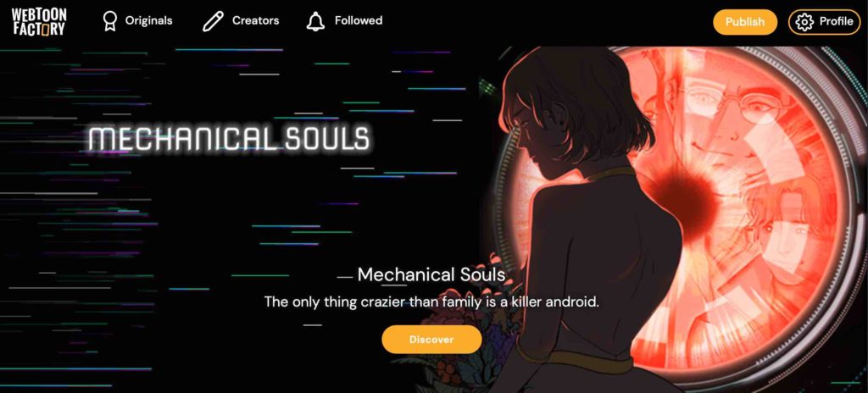Click the Profile gear icon
This screenshot has height=393, width=868.
pos(804,21)
